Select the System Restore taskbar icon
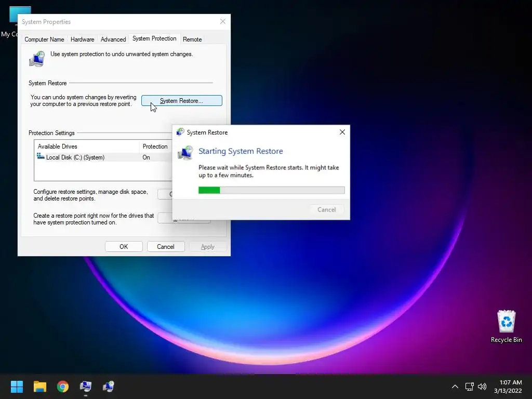532x399 pixels. click(109, 387)
